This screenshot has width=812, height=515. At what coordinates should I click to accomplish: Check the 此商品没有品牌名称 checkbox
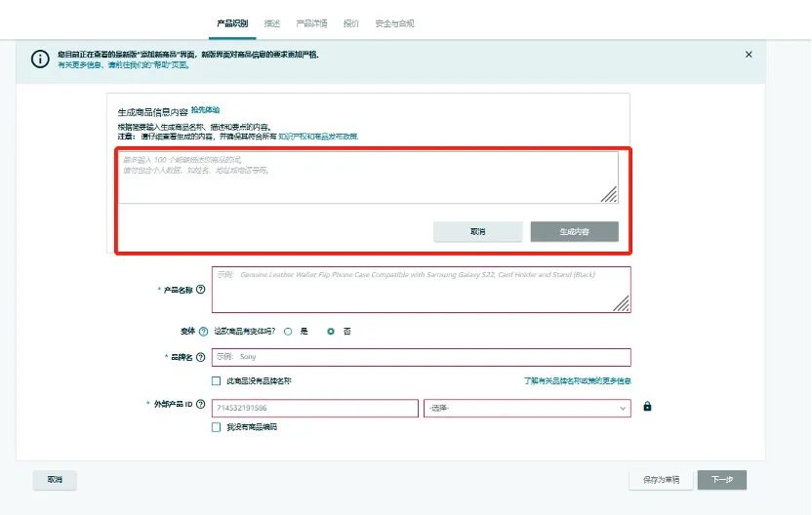[x=216, y=381]
